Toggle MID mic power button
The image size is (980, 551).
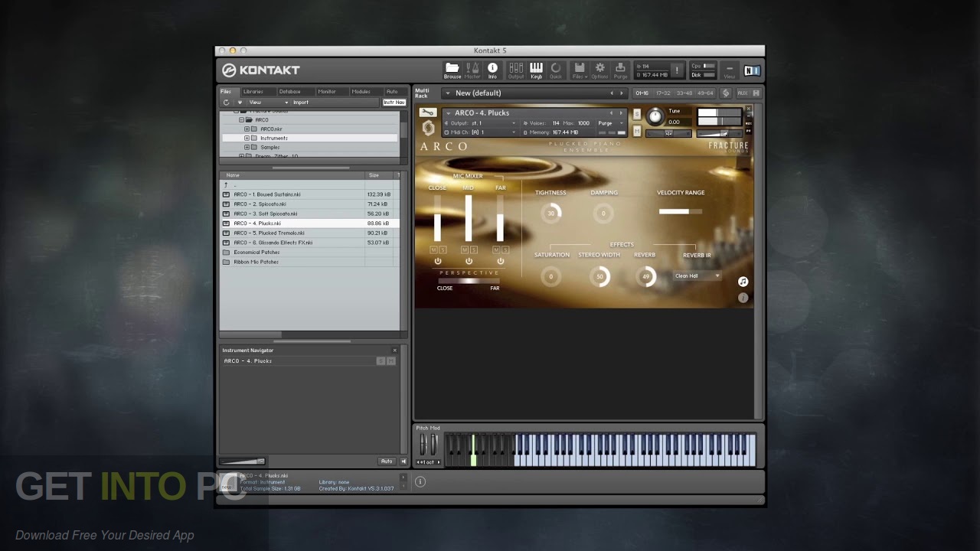click(x=469, y=261)
